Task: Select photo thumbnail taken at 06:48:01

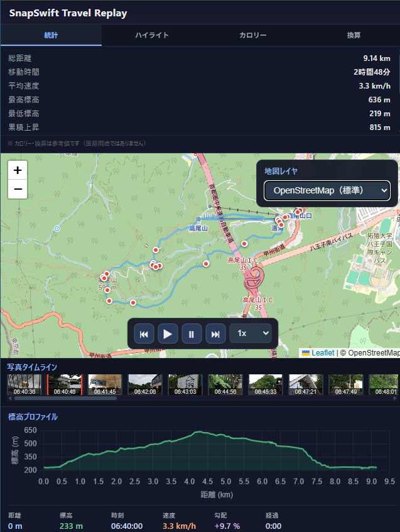Action: click(x=384, y=385)
